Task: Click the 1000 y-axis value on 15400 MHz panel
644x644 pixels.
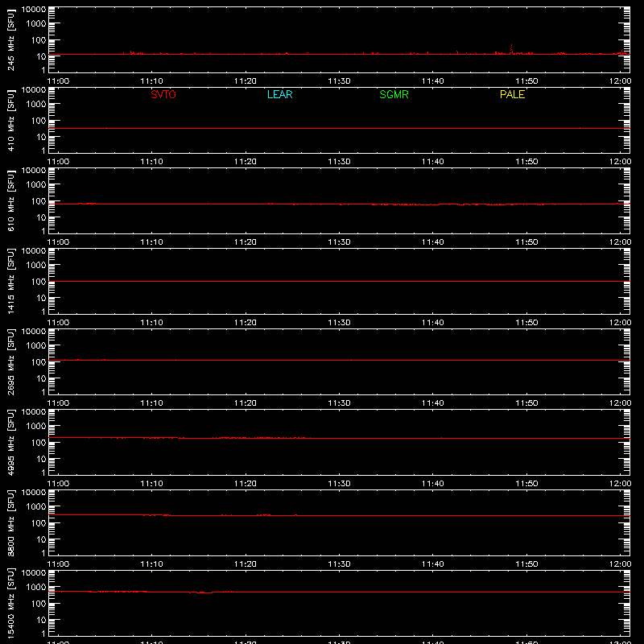Action: point(36,587)
